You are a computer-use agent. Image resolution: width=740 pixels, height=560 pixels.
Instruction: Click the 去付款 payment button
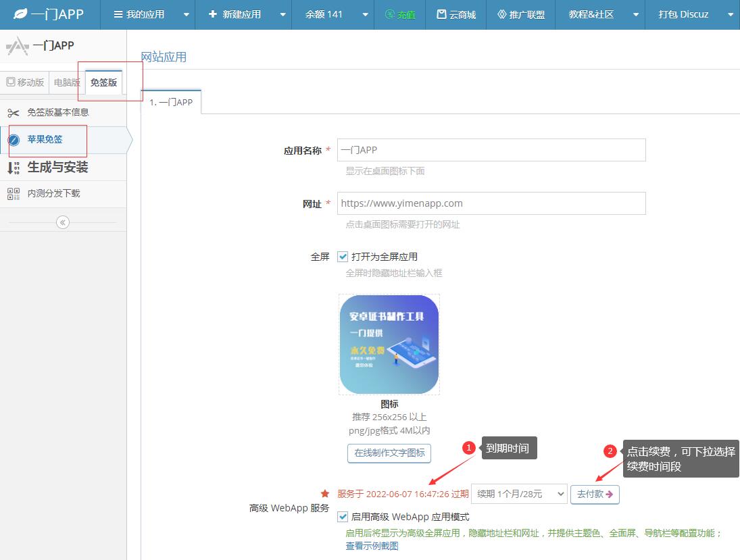(595, 494)
